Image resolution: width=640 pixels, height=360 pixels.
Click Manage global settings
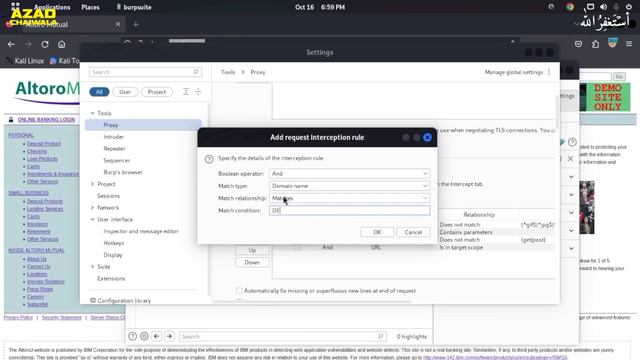[513, 72]
